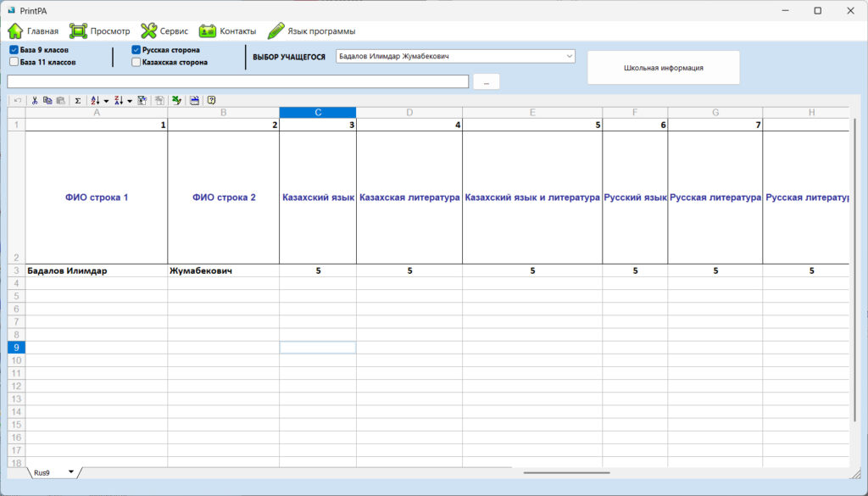Image resolution: width=868 pixels, height=496 pixels.
Task: Copy cells using the Copy icon
Action: click(47, 100)
